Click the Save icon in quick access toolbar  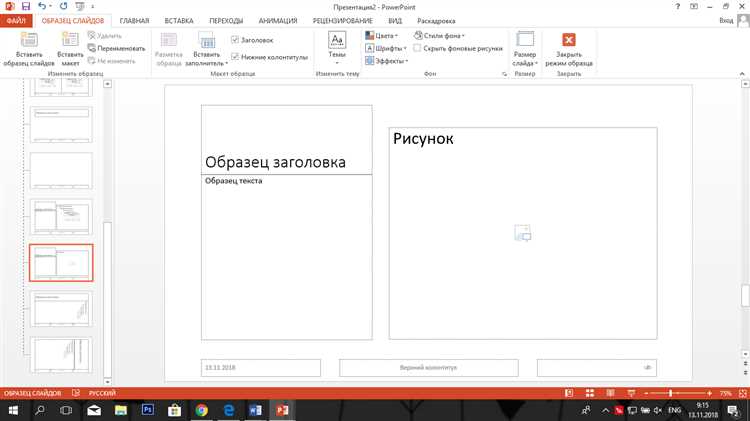click(25, 6)
